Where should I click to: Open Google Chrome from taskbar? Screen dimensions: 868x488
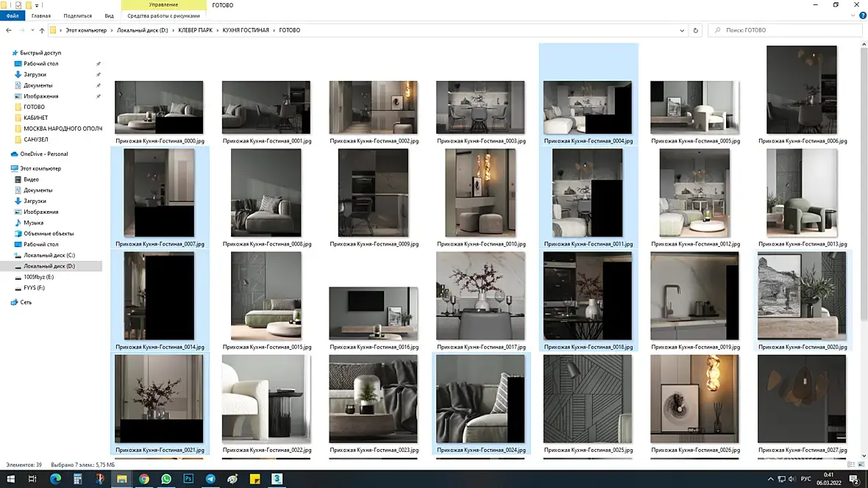144,479
